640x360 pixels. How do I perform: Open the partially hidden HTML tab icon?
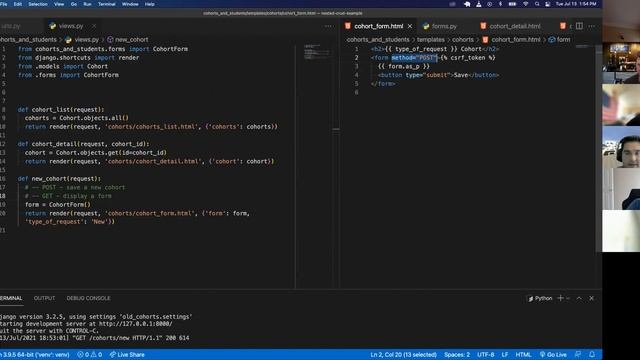point(563,26)
